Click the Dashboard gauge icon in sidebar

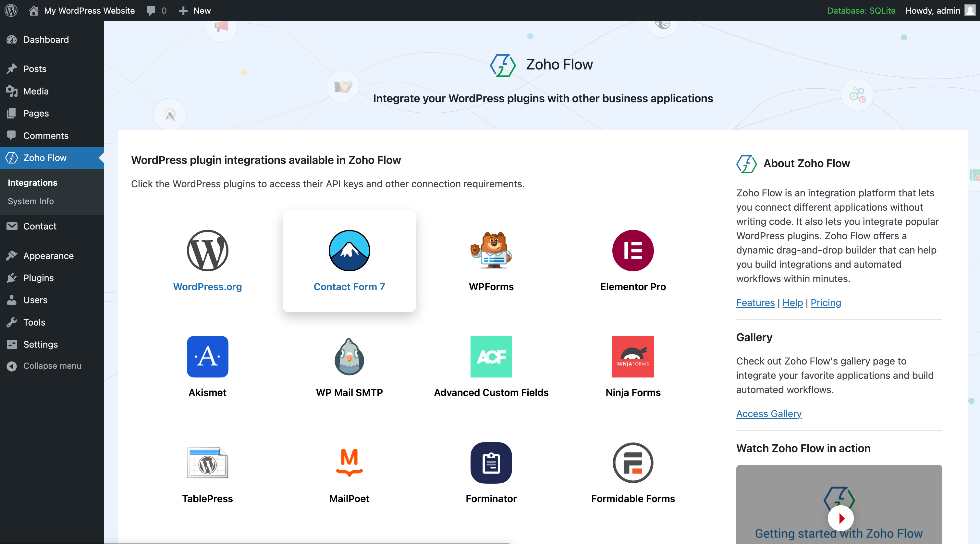[12, 40]
